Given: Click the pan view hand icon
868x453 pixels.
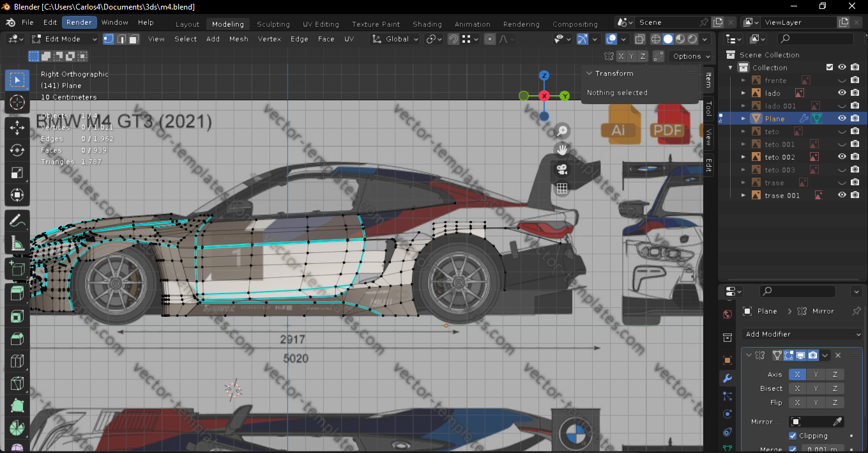Looking at the screenshot, I should pyautogui.click(x=562, y=150).
